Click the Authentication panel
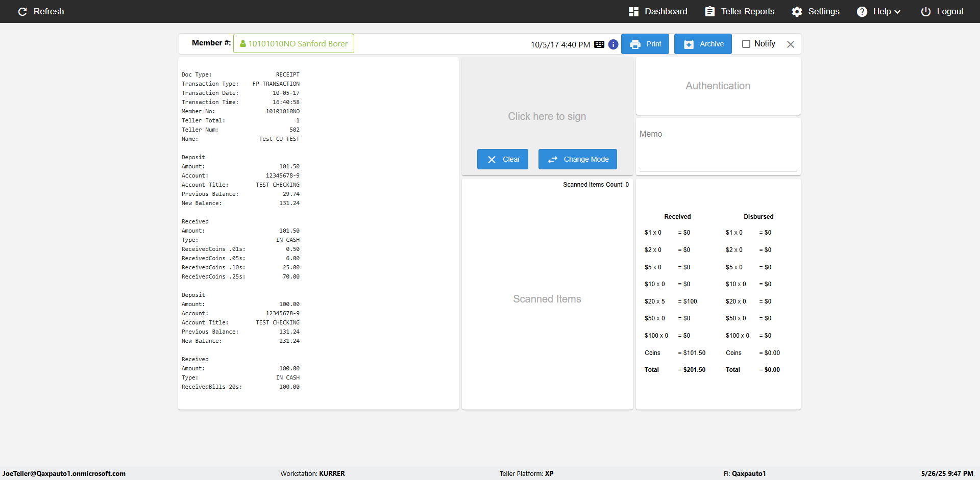 tap(718, 86)
